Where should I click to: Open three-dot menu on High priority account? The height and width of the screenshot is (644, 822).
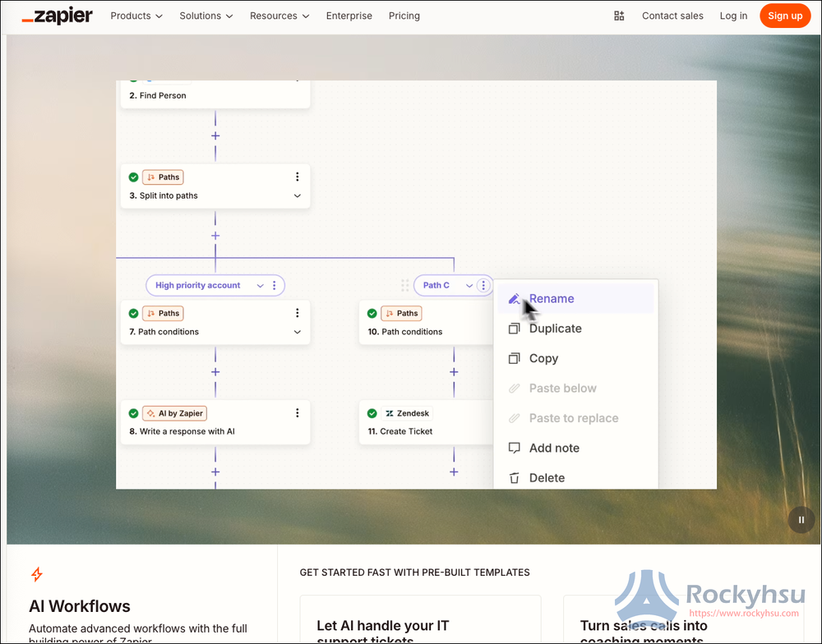click(275, 286)
